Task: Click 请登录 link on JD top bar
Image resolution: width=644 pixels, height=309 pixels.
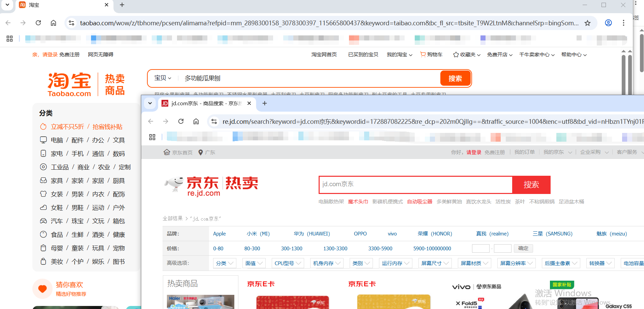Action: click(x=474, y=152)
